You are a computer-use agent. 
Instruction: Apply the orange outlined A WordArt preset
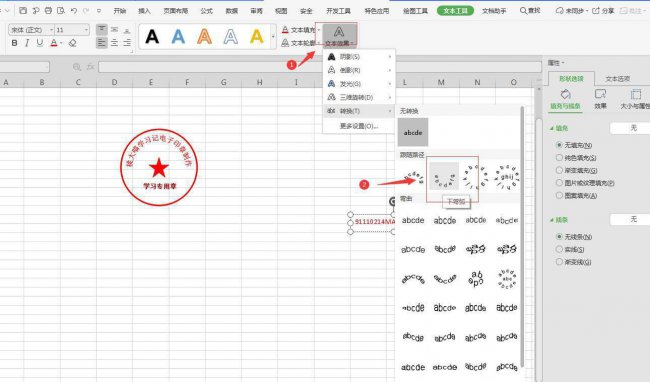pos(204,36)
